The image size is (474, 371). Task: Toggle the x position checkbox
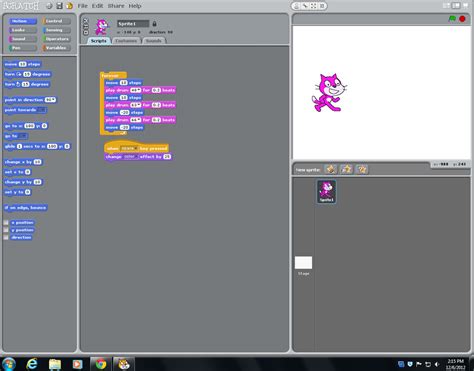pyautogui.click(x=6, y=223)
